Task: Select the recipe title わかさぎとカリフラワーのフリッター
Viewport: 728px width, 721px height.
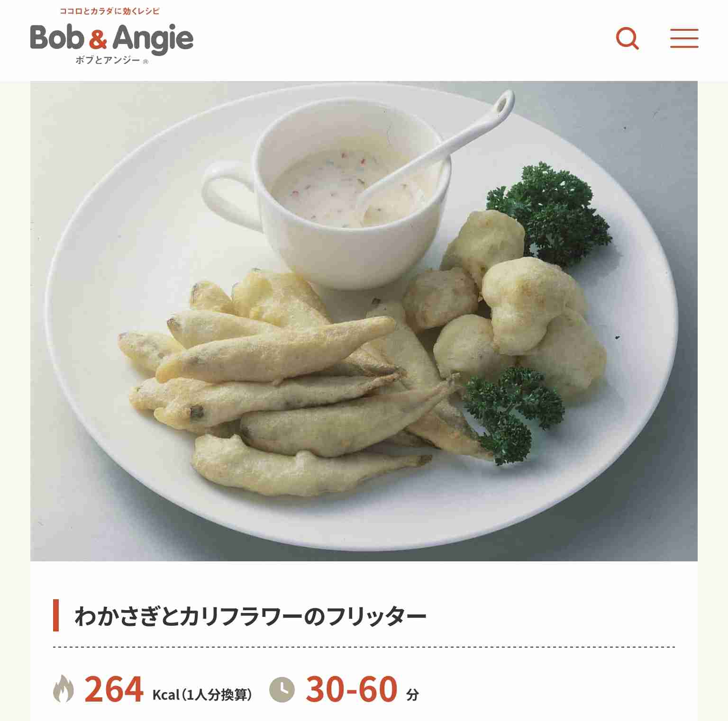Action: 250,616
